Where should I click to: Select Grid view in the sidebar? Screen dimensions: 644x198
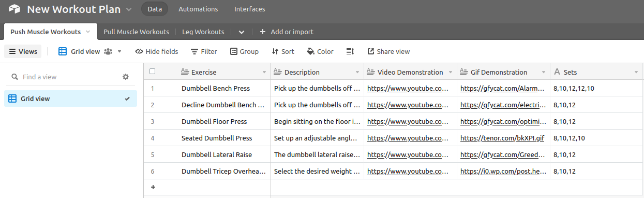click(70, 98)
